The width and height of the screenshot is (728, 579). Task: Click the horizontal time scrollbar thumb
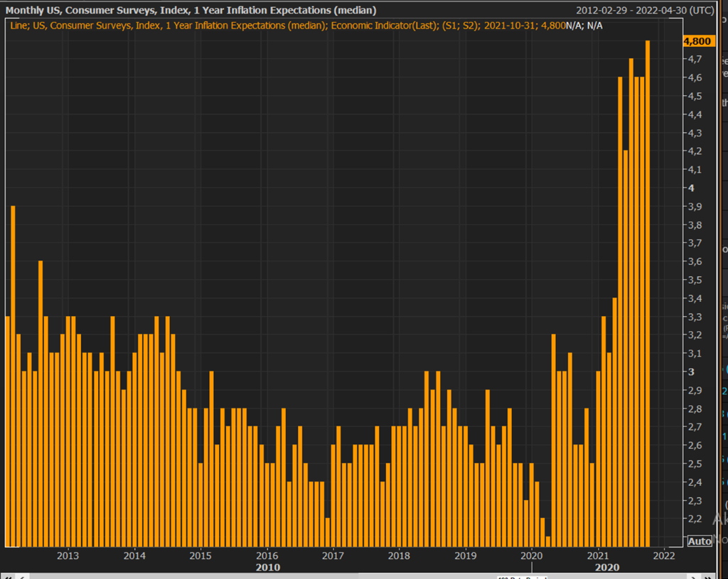coord(523,577)
